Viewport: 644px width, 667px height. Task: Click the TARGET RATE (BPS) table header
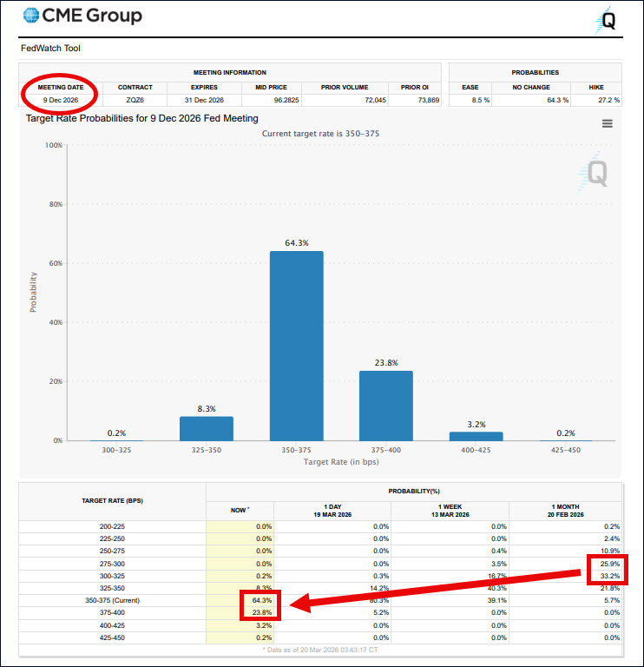(x=112, y=501)
